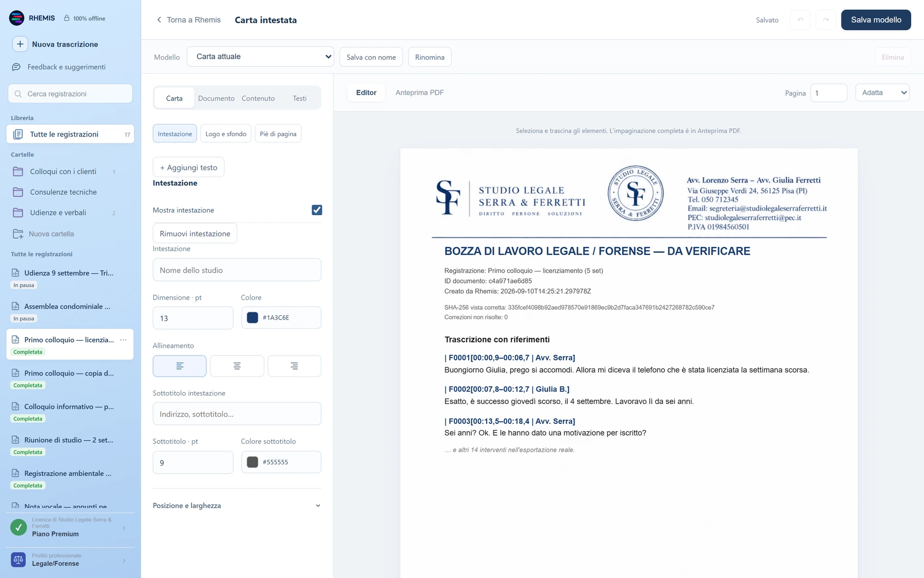
Task: Select the Intestazione sub-section pill
Action: pyautogui.click(x=175, y=134)
